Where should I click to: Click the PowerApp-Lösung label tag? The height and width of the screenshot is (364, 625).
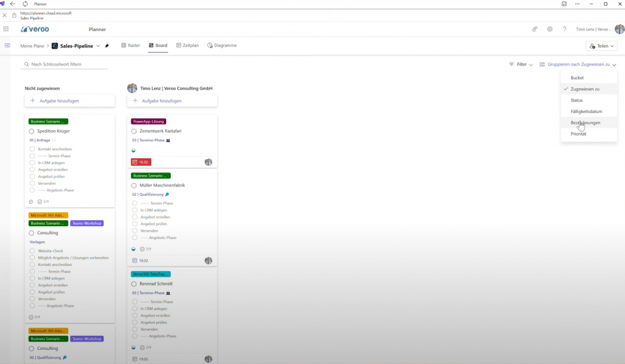click(x=149, y=121)
